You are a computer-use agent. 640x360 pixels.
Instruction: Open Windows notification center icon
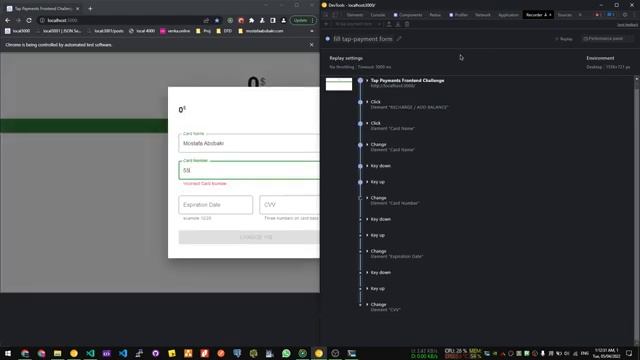coord(629,353)
